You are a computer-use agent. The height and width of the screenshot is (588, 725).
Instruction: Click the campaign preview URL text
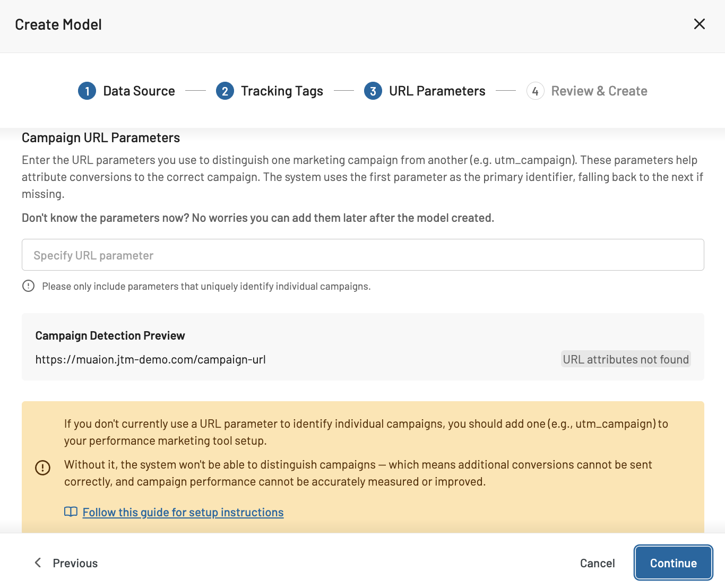(150, 360)
